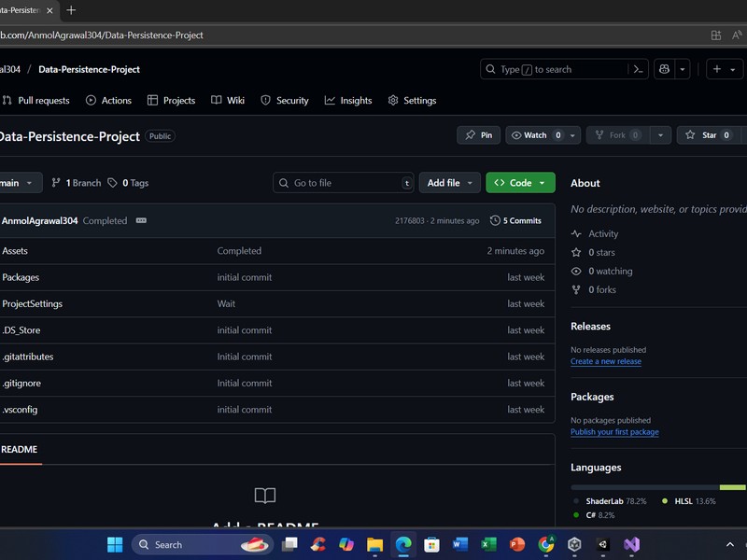Expand the commit message ellipsis next to Completed
The image size is (747, 560).
click(x=141, y=220)
